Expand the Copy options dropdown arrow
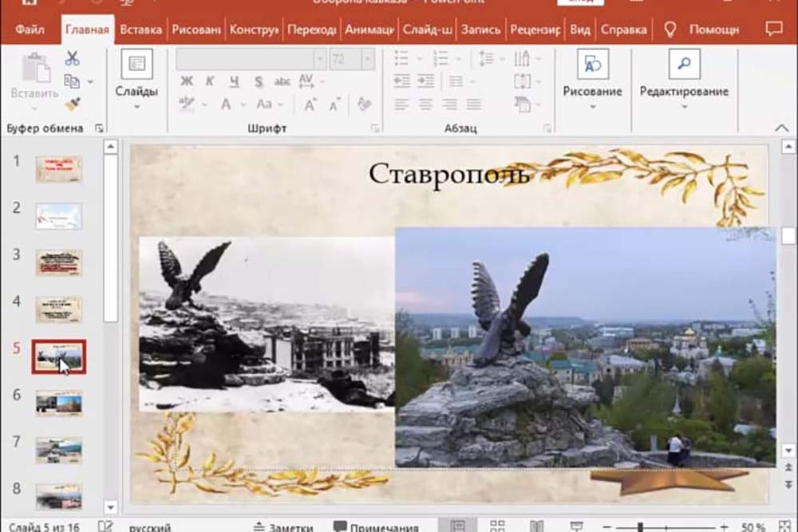 [90, 81]
